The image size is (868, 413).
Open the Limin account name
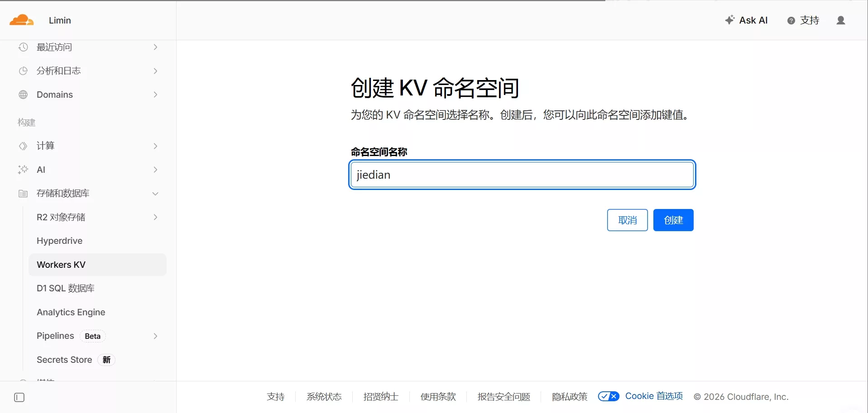[60, 20]
